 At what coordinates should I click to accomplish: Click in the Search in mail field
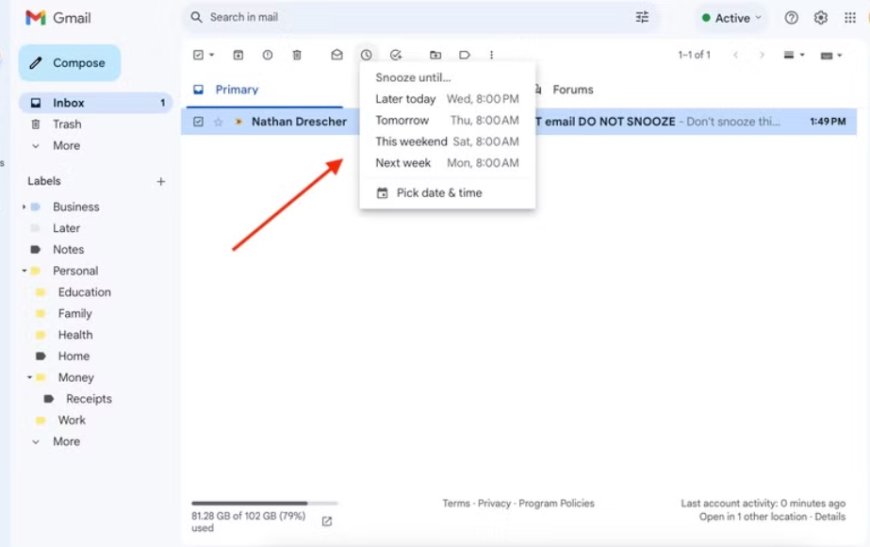click(400, 17)
